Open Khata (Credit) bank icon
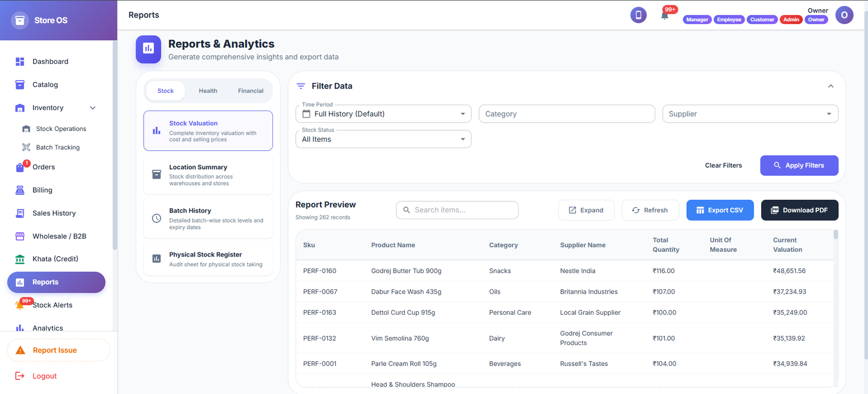 pyautogui.click(x=20, y=259)
